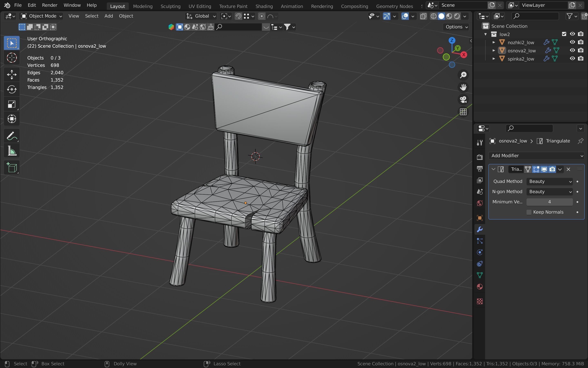Open the World properties tab
The width and height of the screenshot is (588, 368).
[480, 203]
